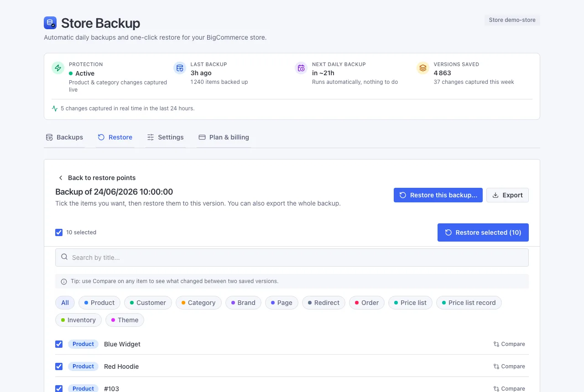Screen dimensions: 584x392
Task: Export the whole backup
Action: [507, 195]
